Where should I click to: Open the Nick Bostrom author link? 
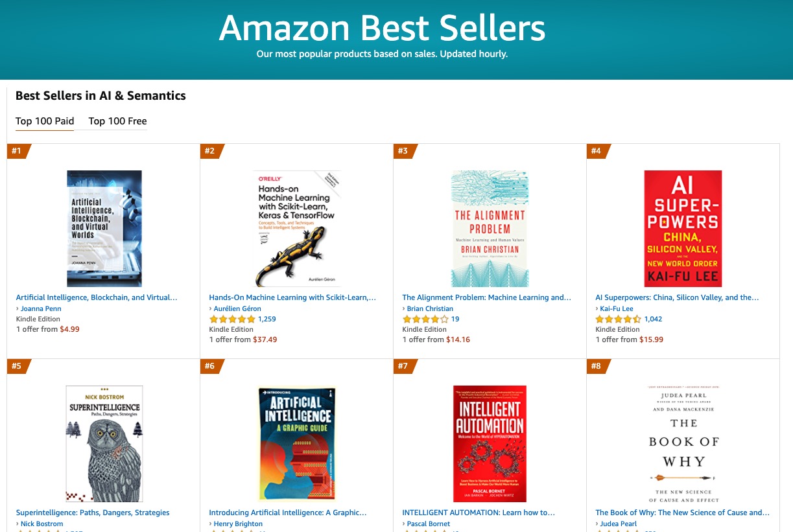click(x=41, y=524)
